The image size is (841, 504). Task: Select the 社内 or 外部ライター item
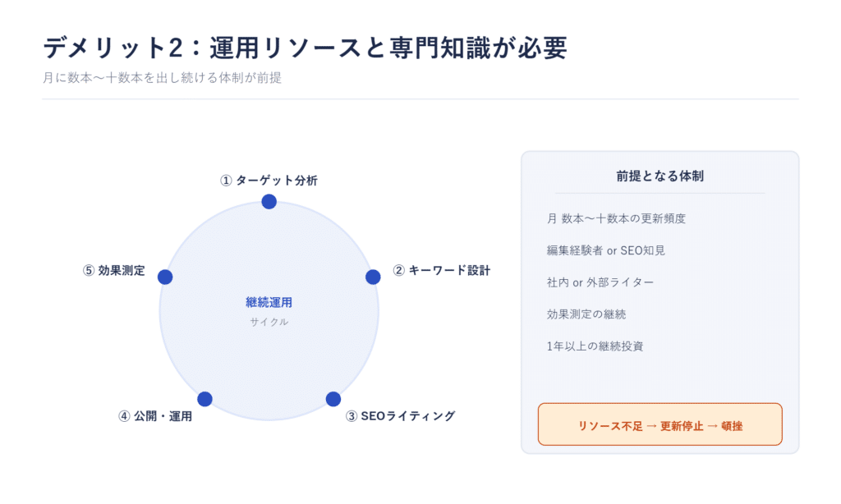tap(600, 282)
